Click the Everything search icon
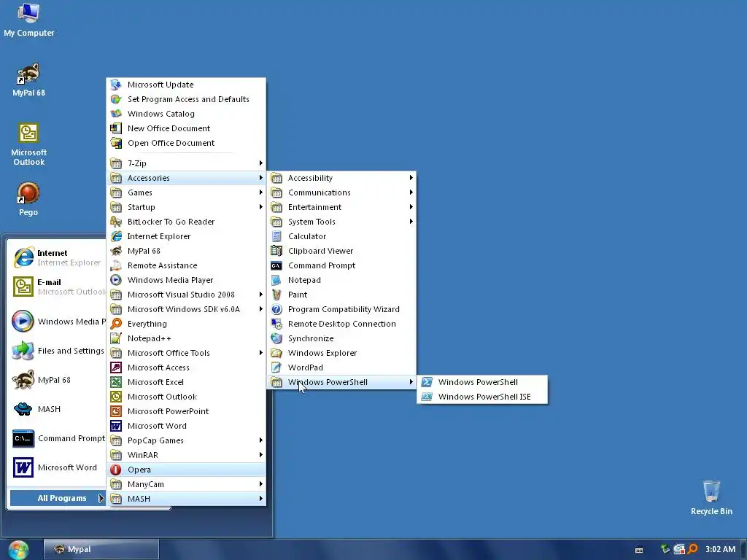 pos(116,324)
